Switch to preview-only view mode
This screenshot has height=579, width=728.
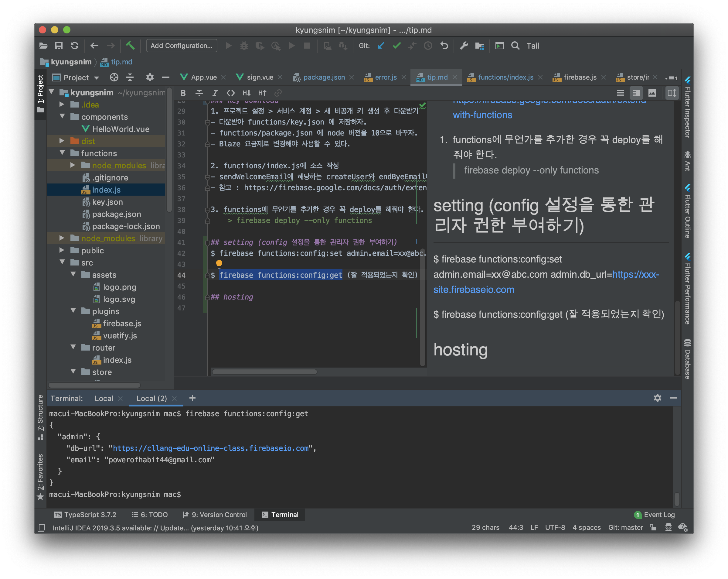(652, 93)
